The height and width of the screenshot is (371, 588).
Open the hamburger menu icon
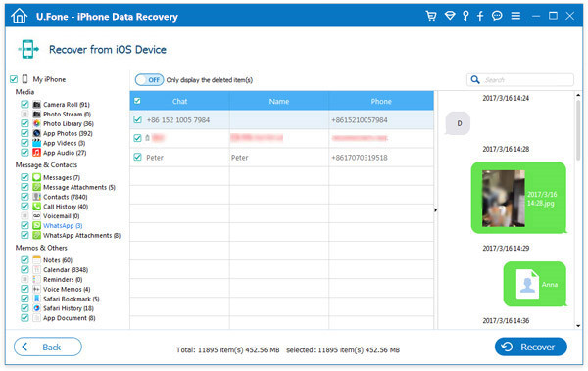point(515,16)
